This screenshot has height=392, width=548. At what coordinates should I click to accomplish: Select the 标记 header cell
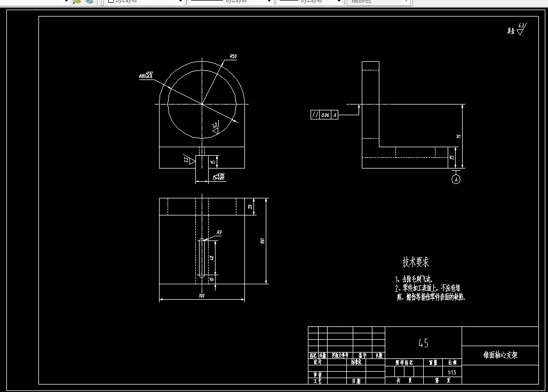click(x=313, y=355)
